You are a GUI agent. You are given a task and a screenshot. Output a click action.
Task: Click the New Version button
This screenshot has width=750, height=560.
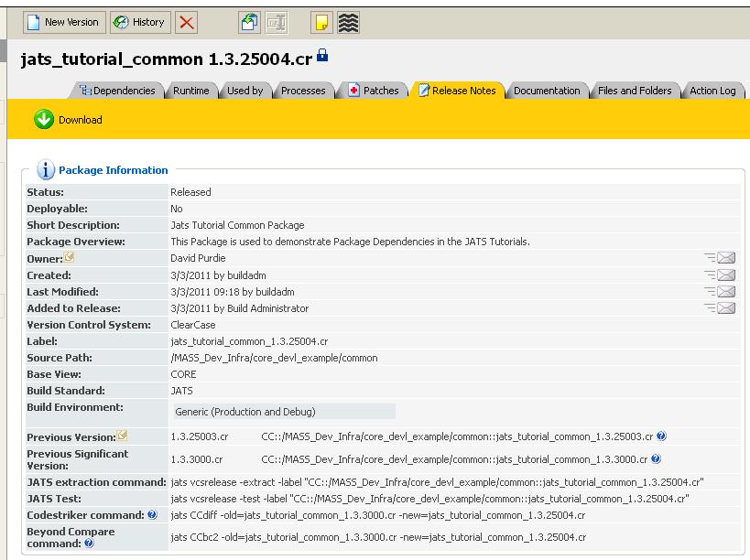pos(61,22)
